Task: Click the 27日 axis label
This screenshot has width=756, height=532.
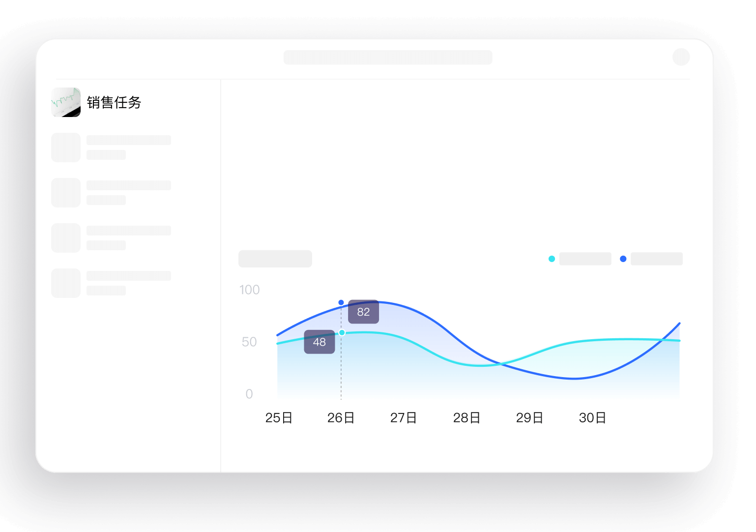Action: [404, 418]
